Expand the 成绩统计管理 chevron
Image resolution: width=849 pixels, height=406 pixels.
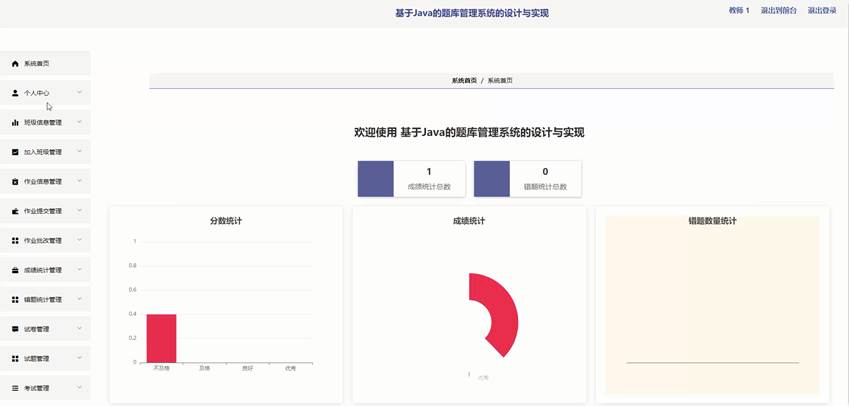click(80, 270)
